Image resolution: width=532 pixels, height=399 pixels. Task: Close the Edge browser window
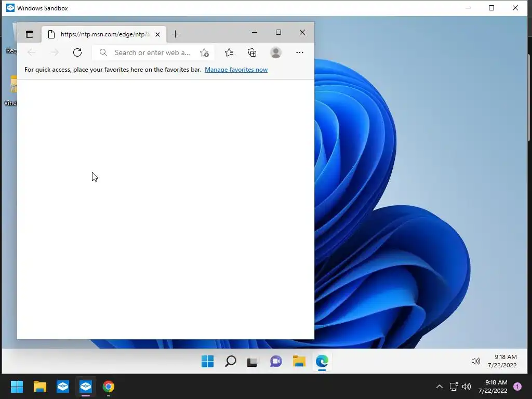(x=302, y=32)
